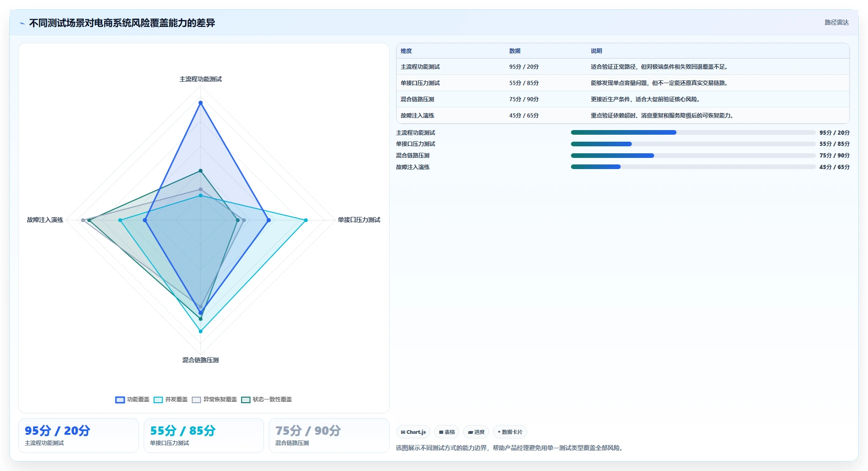Click the 路径雷达 label in the header

tap(836, 22)
